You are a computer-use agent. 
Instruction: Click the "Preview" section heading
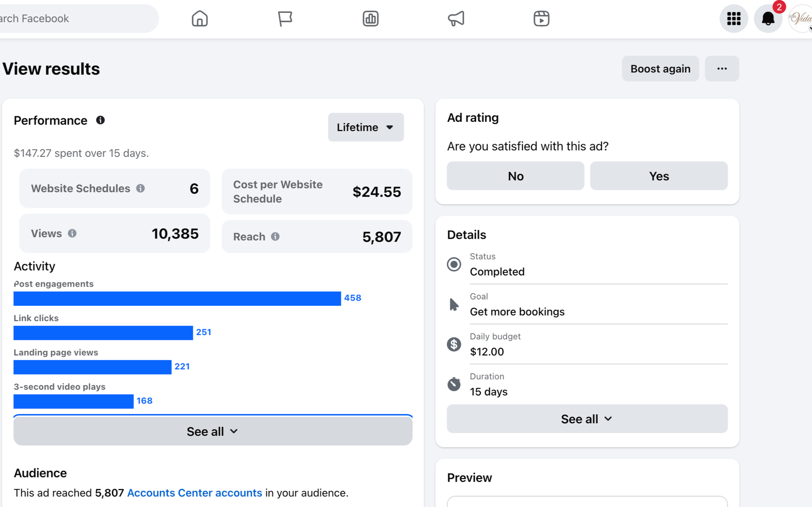coord(469,478)
